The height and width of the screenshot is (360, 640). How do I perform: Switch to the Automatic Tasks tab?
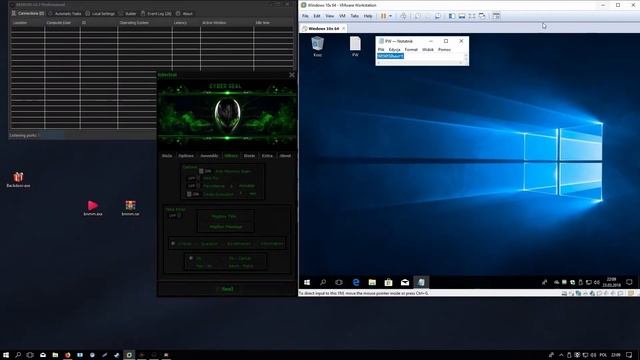coord(64,13)
